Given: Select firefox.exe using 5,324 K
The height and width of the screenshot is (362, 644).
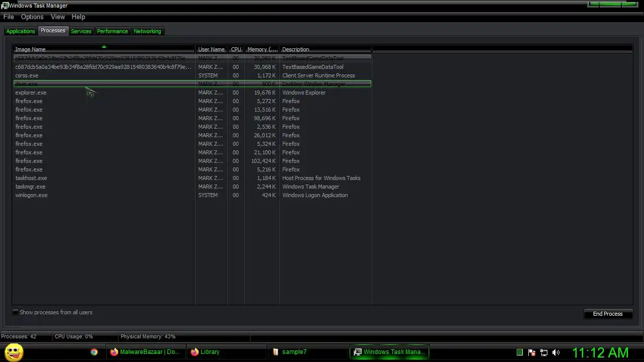Looking at the screenshot, I should click(x=192, y=144).
